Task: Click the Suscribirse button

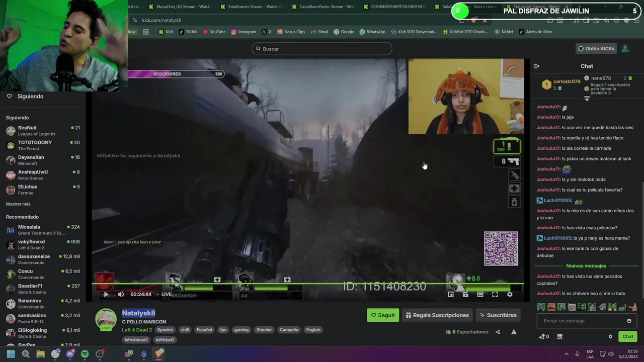Action: tap(498, 315)
